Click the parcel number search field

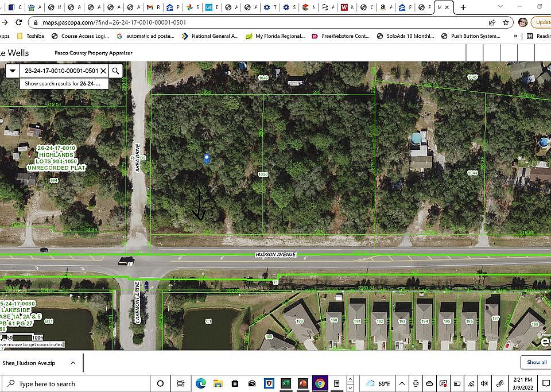pos(60,71)
